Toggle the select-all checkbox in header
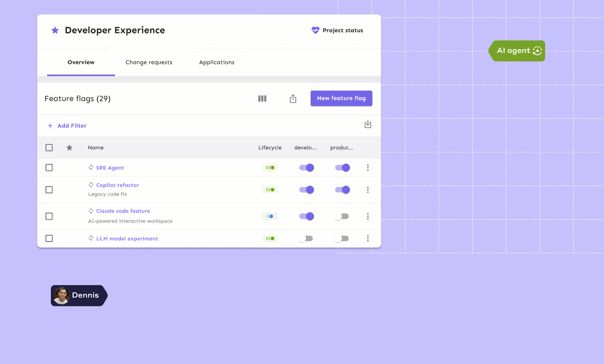 [49, 148]
